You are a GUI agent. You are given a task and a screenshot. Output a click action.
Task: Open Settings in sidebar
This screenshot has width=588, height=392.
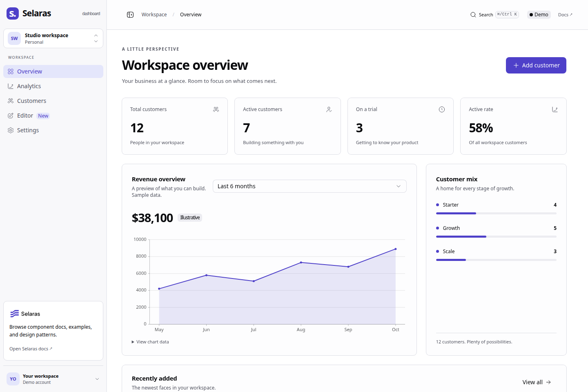tap(53, 130)
